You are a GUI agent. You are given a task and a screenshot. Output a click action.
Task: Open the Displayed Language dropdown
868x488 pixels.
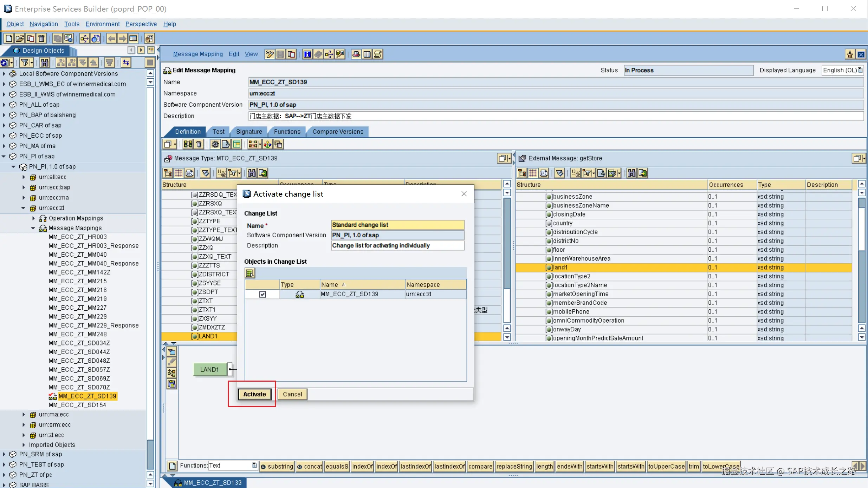click(x=860, y=70)
